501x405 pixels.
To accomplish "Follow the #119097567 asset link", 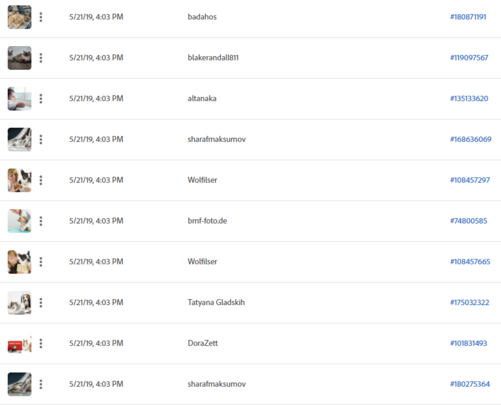I will [469, 58].
